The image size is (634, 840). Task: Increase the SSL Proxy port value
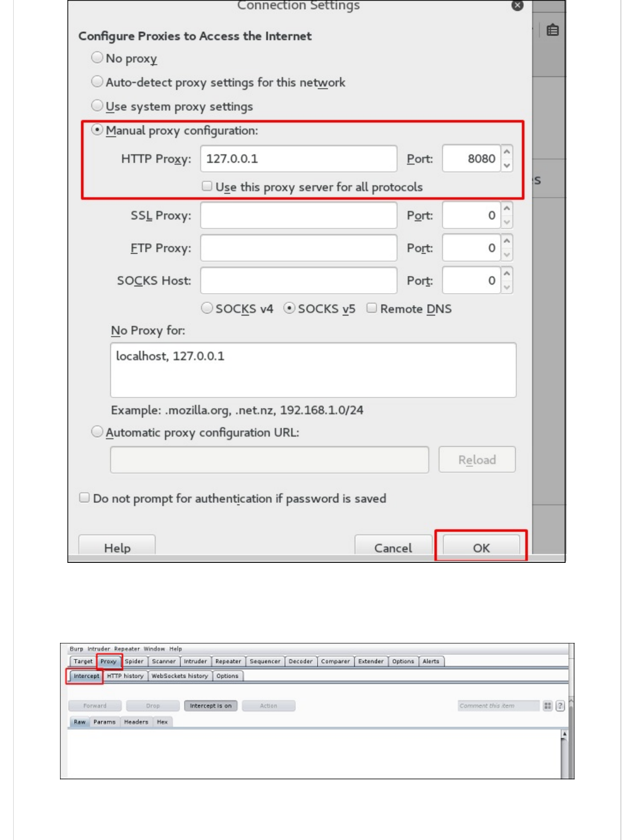[507, 209]
